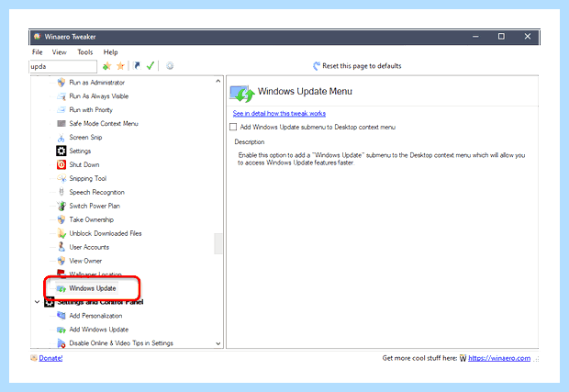569x392 pixels.
Task: Click the tree scrollbar up arrow
Action: 218,81
